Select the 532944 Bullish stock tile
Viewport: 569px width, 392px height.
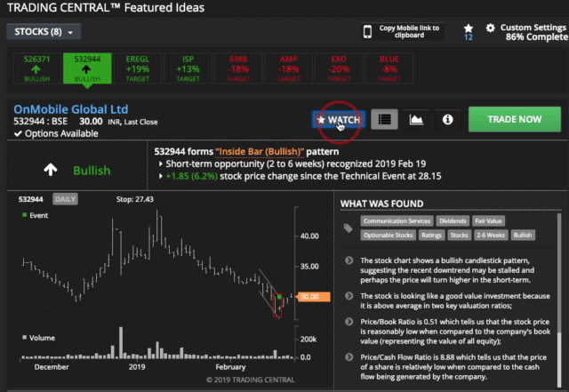click(x=87, y=68)
